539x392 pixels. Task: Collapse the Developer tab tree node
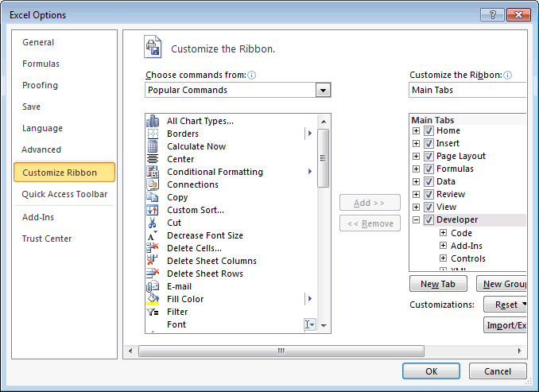(x=416, y=219)
